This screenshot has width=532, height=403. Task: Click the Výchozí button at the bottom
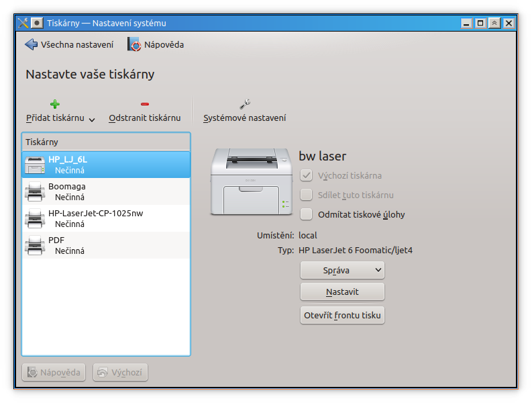point(120,373)
